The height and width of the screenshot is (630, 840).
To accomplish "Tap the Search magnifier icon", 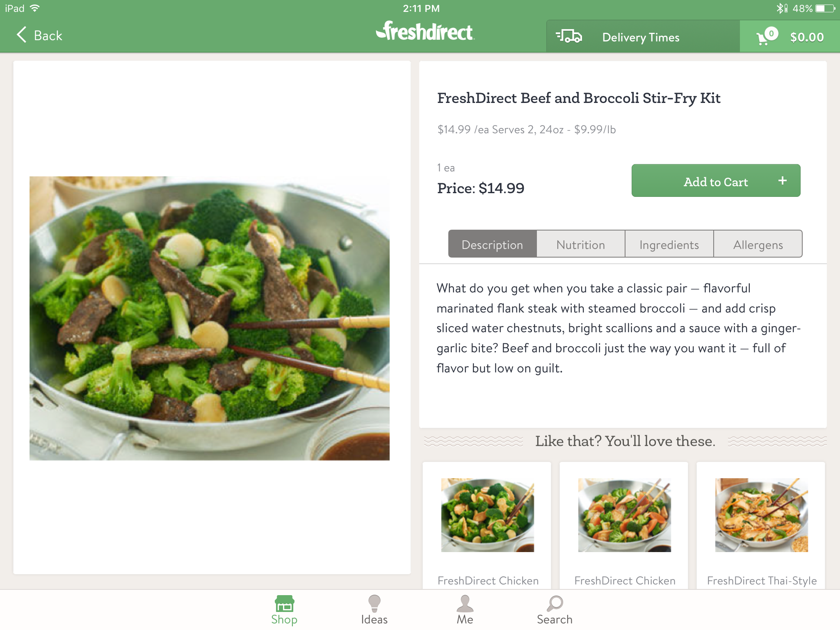I will pos(555,604).
